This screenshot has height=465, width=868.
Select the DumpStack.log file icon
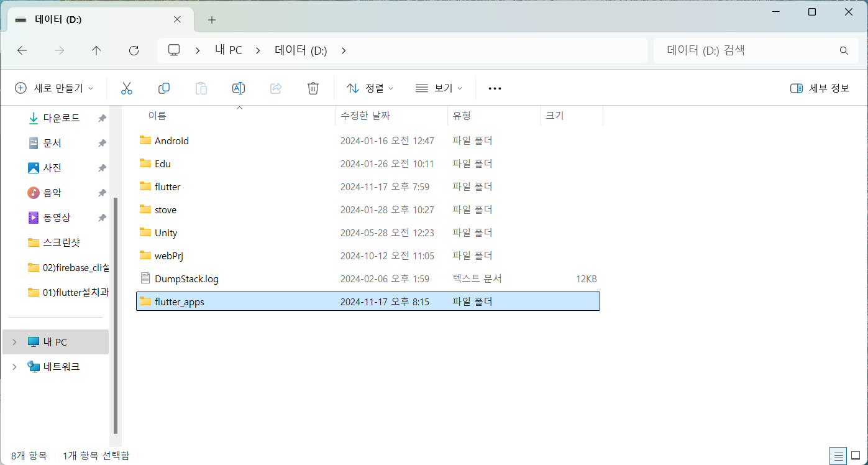[x=145, y=279]
